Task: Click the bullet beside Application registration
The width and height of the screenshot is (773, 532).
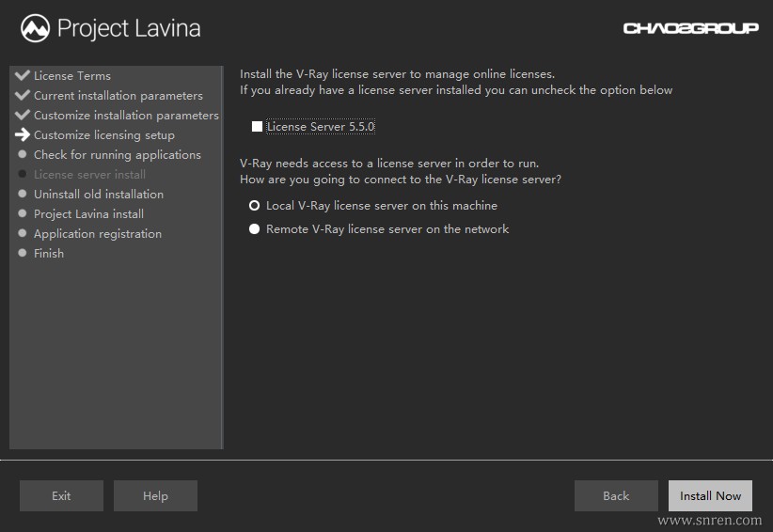Action: [23, 233]
